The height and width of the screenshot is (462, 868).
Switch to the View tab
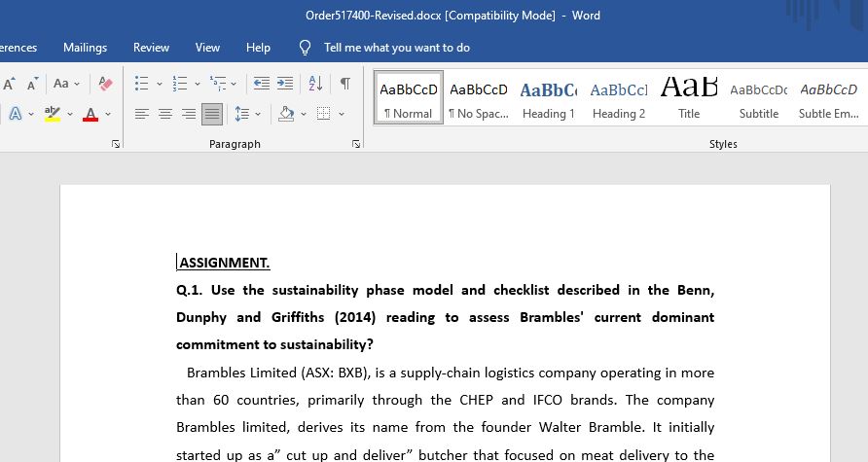pos(207,48)
